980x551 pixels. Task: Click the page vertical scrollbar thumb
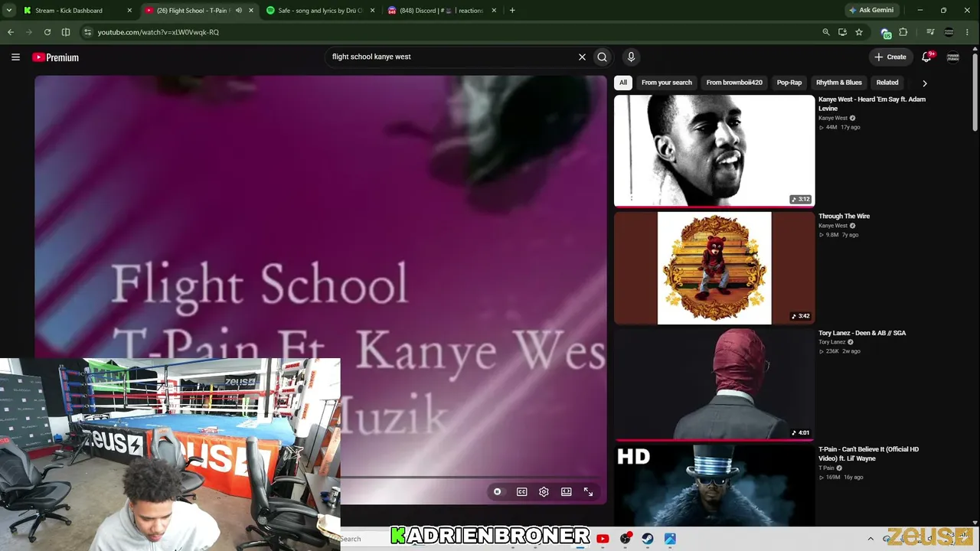click(975, 92)
